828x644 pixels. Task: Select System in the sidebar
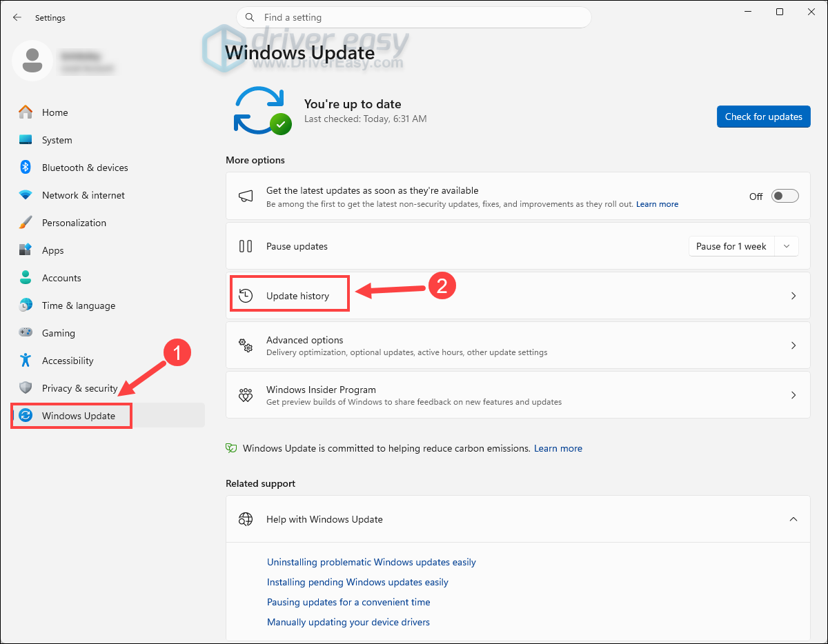108,140
